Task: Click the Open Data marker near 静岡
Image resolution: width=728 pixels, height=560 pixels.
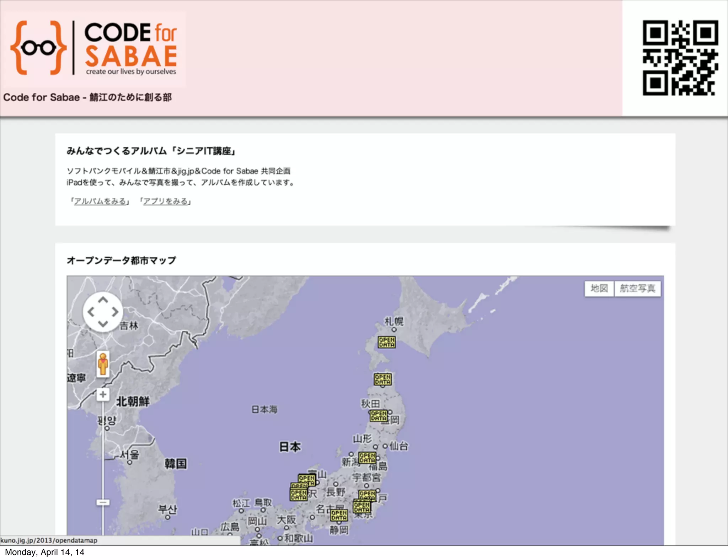Action: pos(339,515)
